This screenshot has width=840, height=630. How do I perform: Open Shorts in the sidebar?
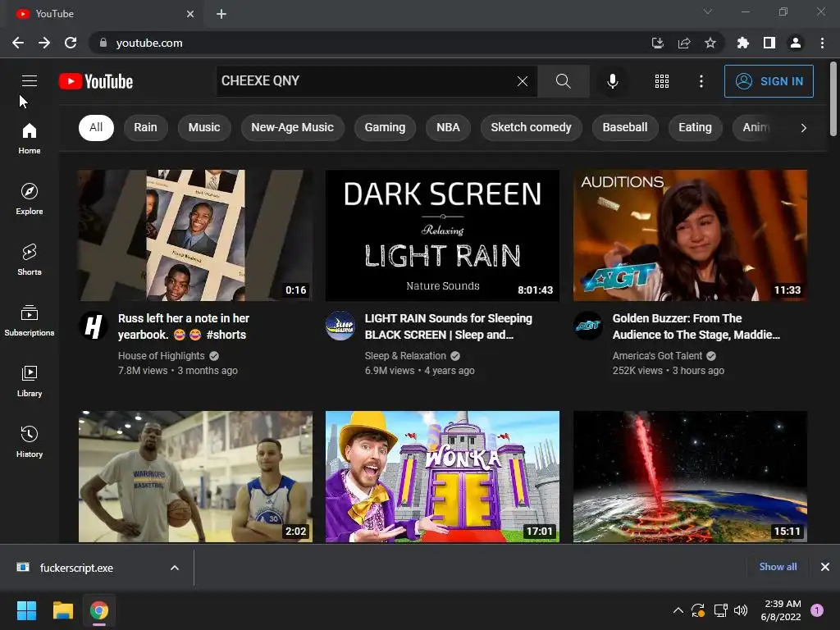pos(30,260)
